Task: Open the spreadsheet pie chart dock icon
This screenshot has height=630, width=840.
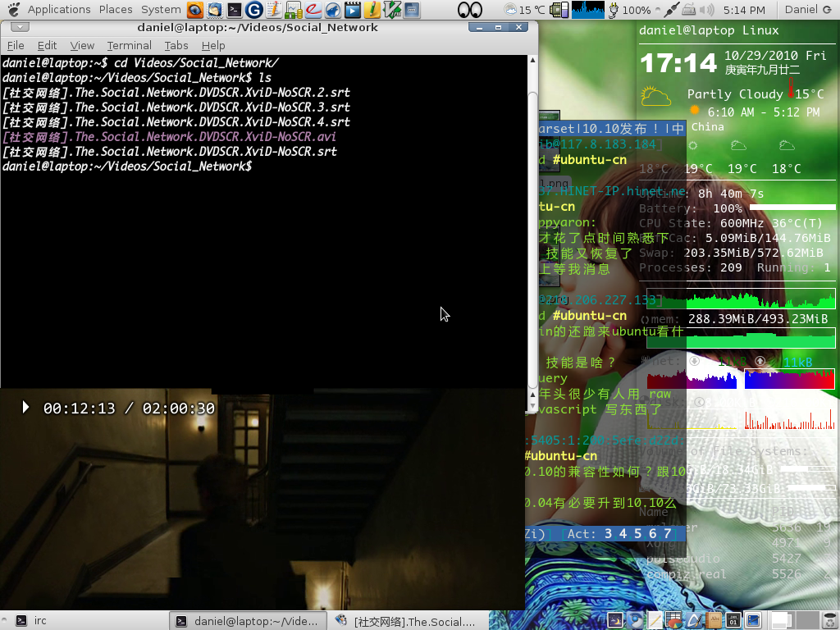Action: pos(674,620)
